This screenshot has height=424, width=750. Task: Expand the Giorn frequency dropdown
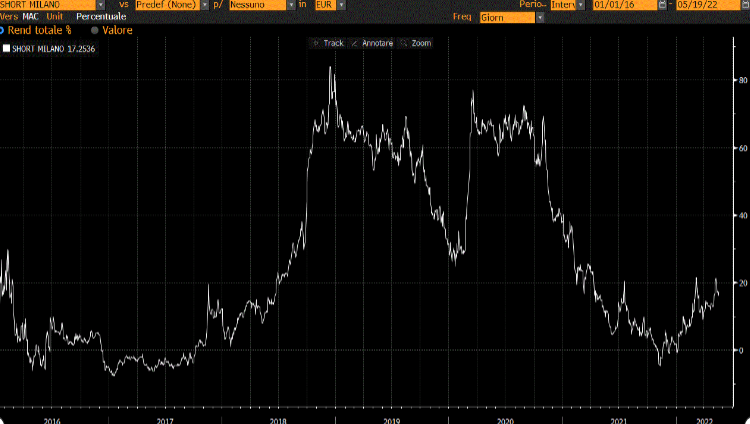540,17
